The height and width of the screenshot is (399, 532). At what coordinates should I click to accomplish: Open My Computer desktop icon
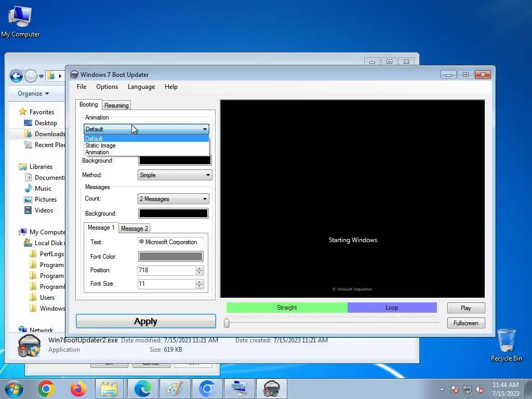click(20, 21)
